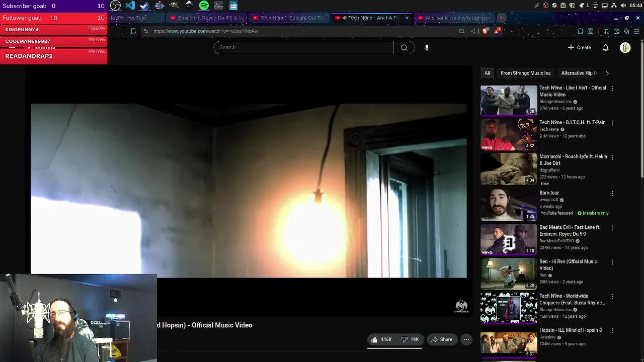644x362 pixels.
Task: Open Barn tour video thumbnail
Action: (x=508, y=205)
